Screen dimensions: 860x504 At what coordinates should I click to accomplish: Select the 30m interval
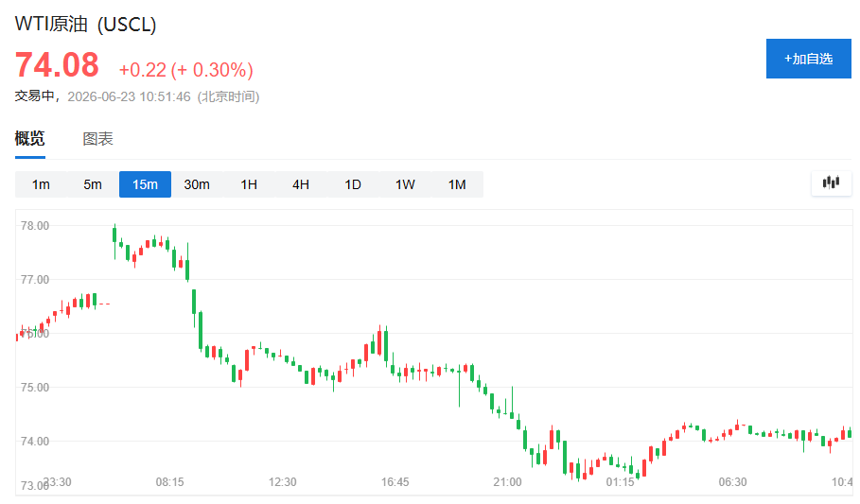[x=197, y=184]
